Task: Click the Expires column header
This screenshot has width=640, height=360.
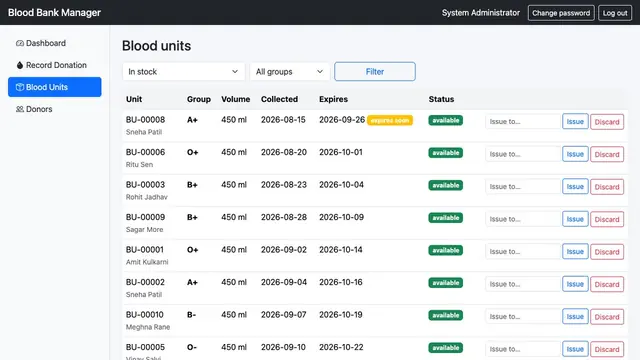Action: (333, 99)
